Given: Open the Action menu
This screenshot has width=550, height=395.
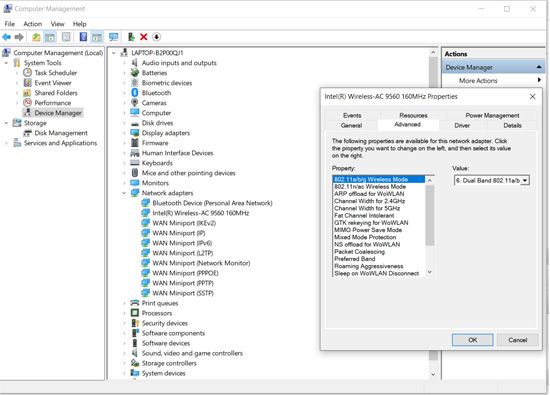Looking at the screenshot, I should (x=33, y=24).
